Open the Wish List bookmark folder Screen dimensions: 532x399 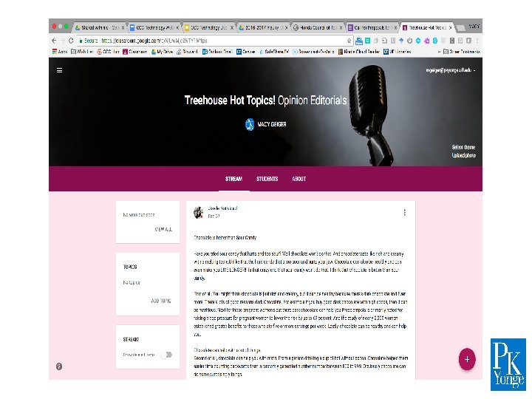pyautogui.click(x=82, y=52)
